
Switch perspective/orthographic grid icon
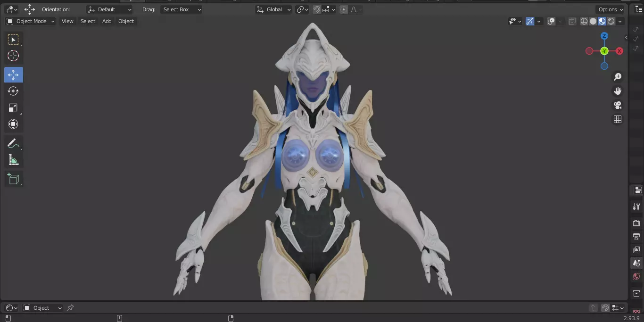tap(618, 119)
